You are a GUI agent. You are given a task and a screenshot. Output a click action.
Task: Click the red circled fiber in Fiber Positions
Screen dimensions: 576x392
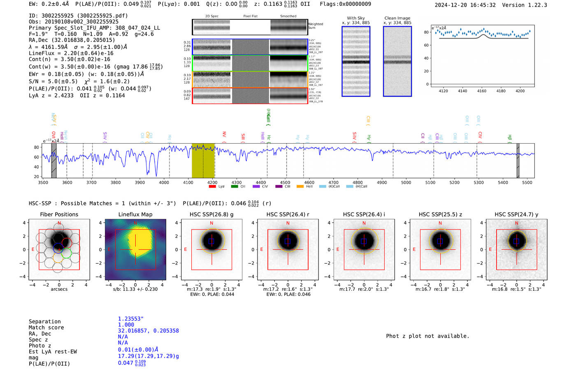click(x=67, y=243)
